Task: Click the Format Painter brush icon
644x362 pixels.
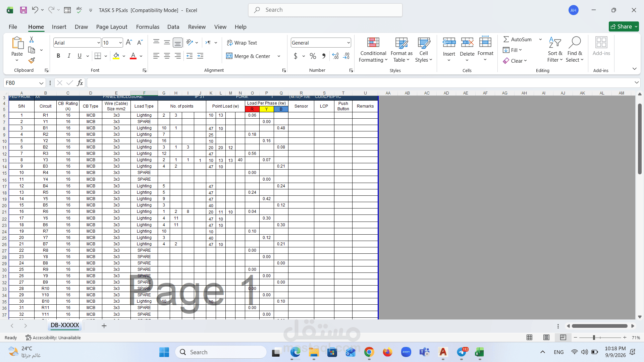Action: (32, 61)
